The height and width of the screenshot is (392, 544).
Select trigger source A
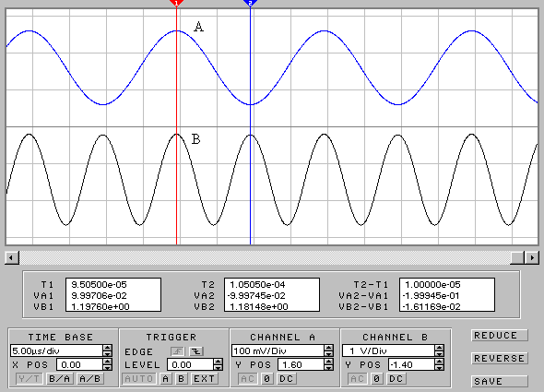click(x=165, y=378)
